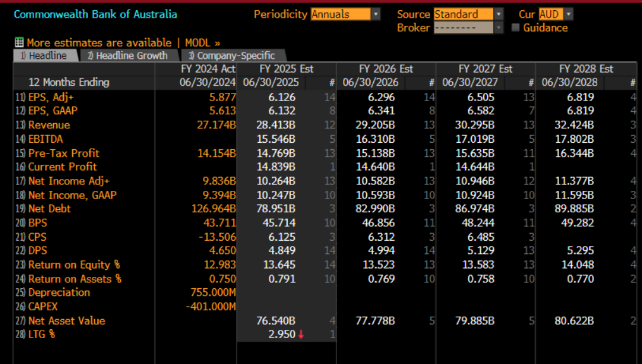Select the Net Income Adj+ row label
The height and width of the screenshot is (364, 642).
[x=69, y=181]
